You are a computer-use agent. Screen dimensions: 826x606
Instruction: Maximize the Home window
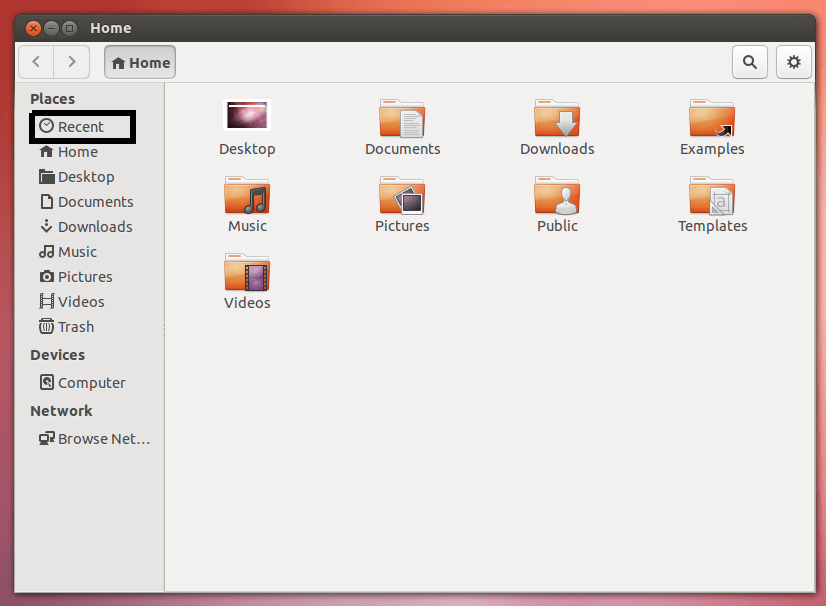69,28
